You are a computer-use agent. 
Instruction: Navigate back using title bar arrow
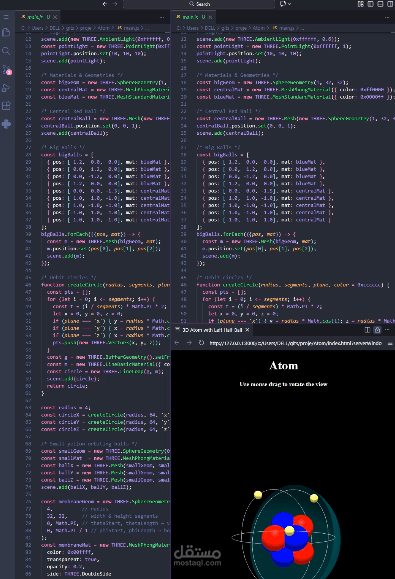[105, 4]
